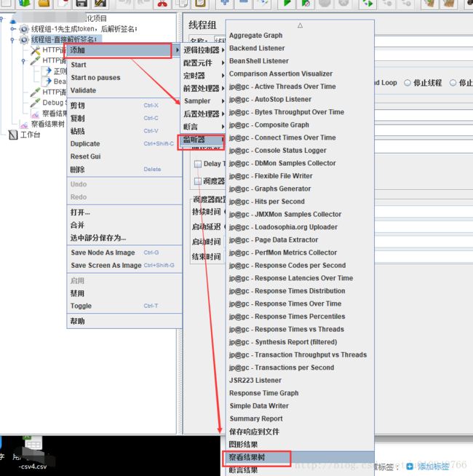The image size is (473, 476).
Task: Click gear icon of 线程组-1先生成token
Action: click(x=24, y=29)
